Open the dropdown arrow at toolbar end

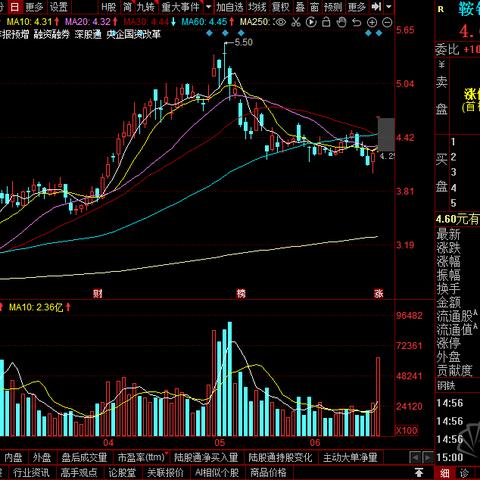point(389,6)
